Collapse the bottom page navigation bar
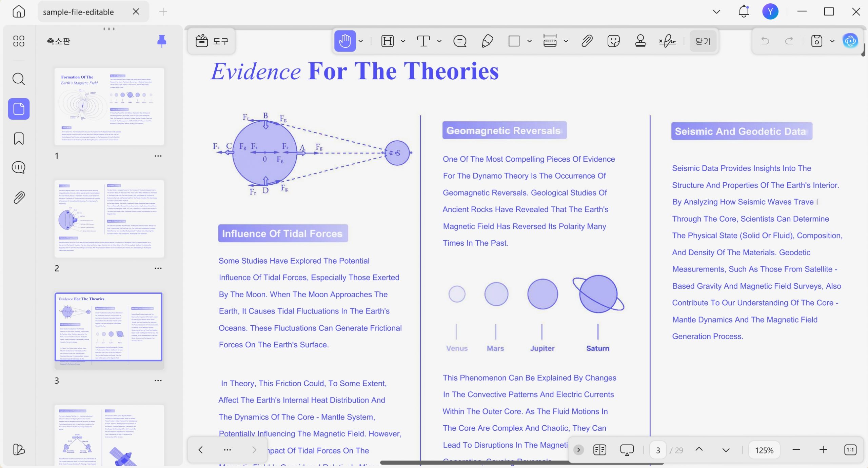Screen dimensions: 868x468 578,450
